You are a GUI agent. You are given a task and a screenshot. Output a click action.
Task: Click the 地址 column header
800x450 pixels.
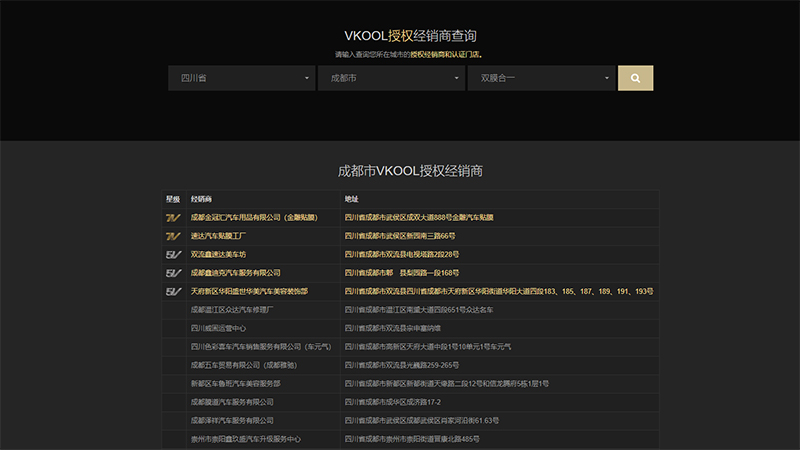351,199
